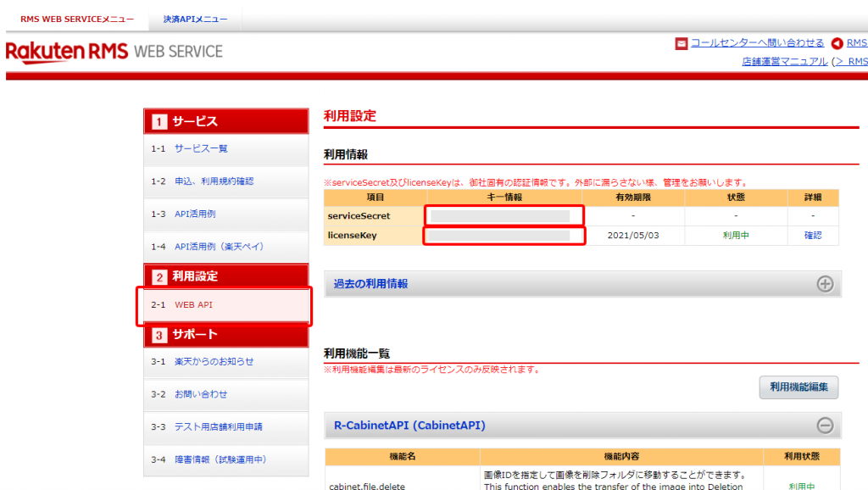Viewport: 868px width, 490px height.
Task: Click the cabinet.file.delete function name
Action: pyautogui.click(x=367, y=486)
